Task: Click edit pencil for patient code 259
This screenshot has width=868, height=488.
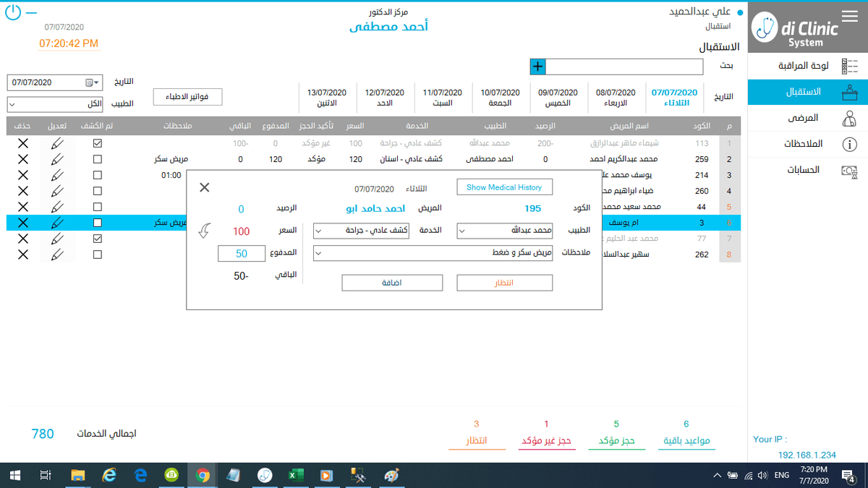Action: click(57, 159)
